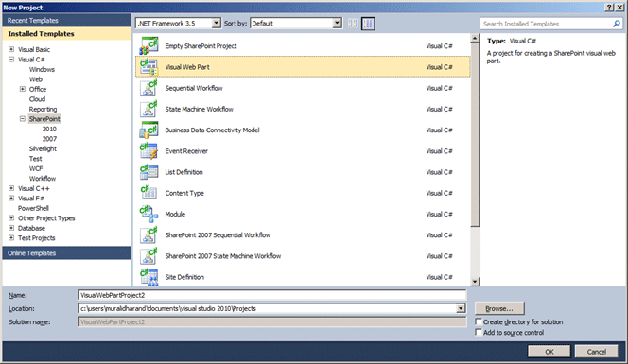This screenshot has height=364, width=628.
Task: Expand the Office tree node
Action: point(23,89)
